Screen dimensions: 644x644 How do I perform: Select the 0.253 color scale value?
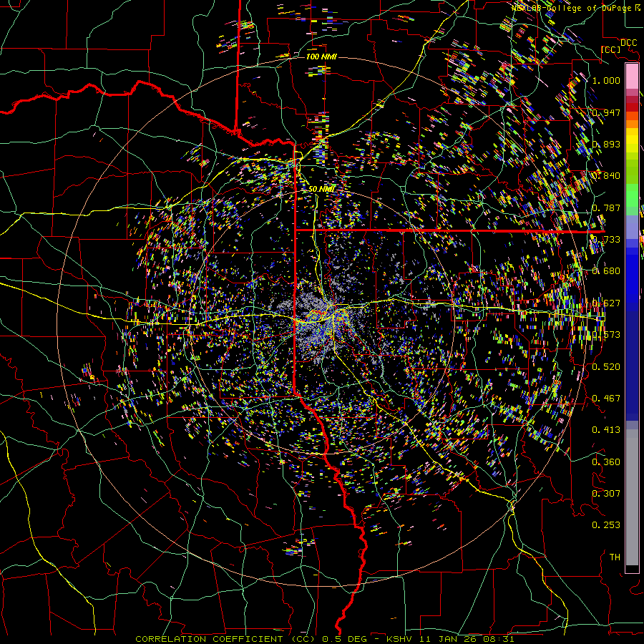(606, 525)
